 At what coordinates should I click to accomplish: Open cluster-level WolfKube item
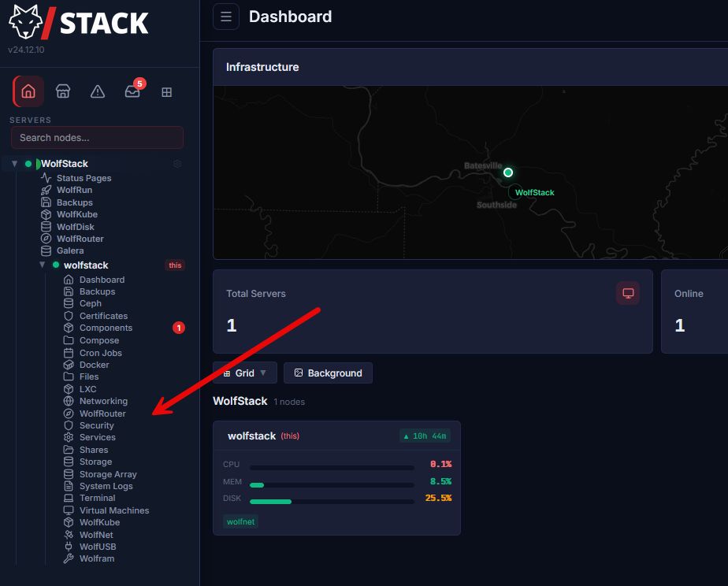pyautogui.click(x=76, y=214)
